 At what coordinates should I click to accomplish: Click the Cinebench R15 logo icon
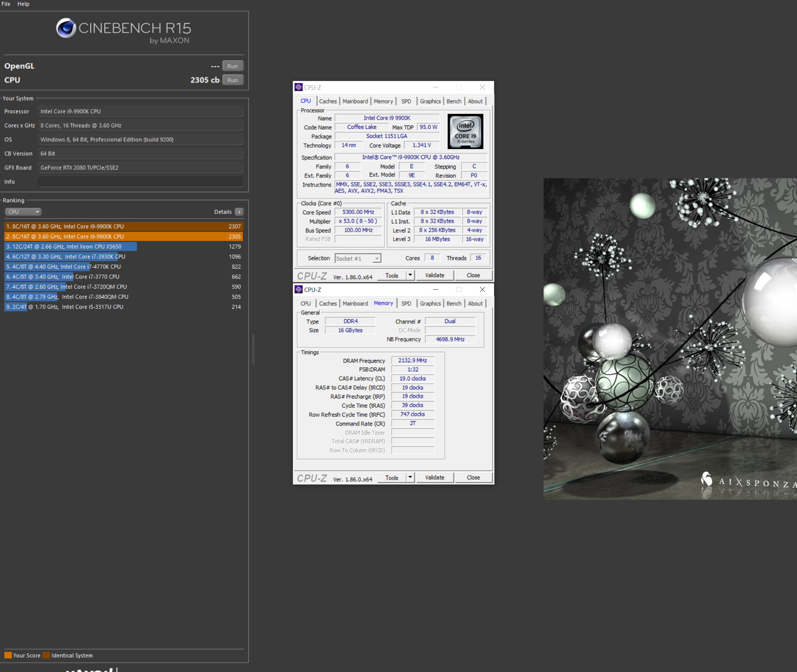pos(66,28)
